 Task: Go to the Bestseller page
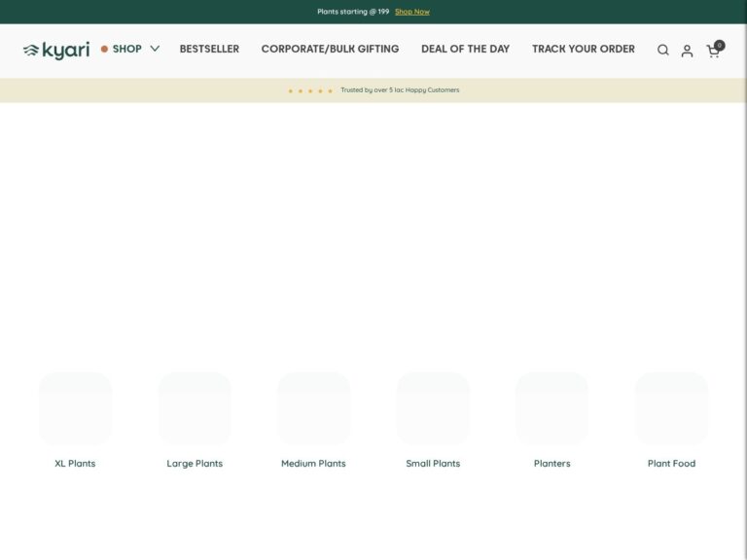coord(209,49)
